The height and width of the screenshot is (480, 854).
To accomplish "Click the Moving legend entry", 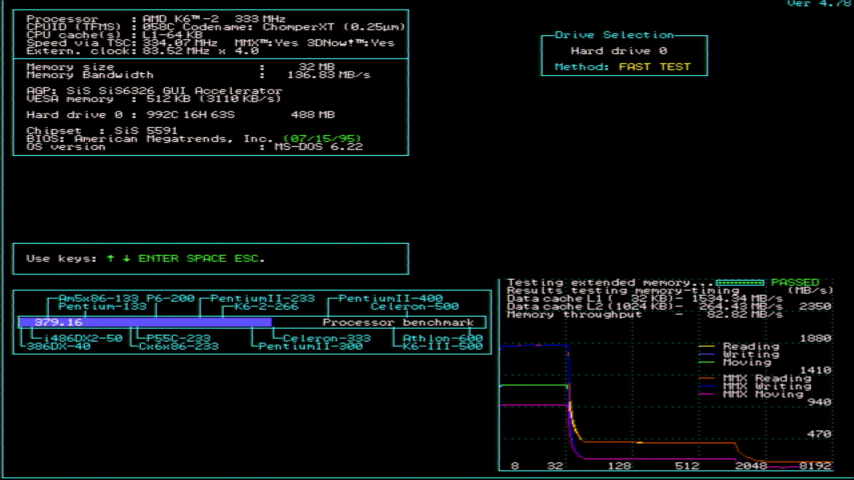I will (x=746, y=363).
